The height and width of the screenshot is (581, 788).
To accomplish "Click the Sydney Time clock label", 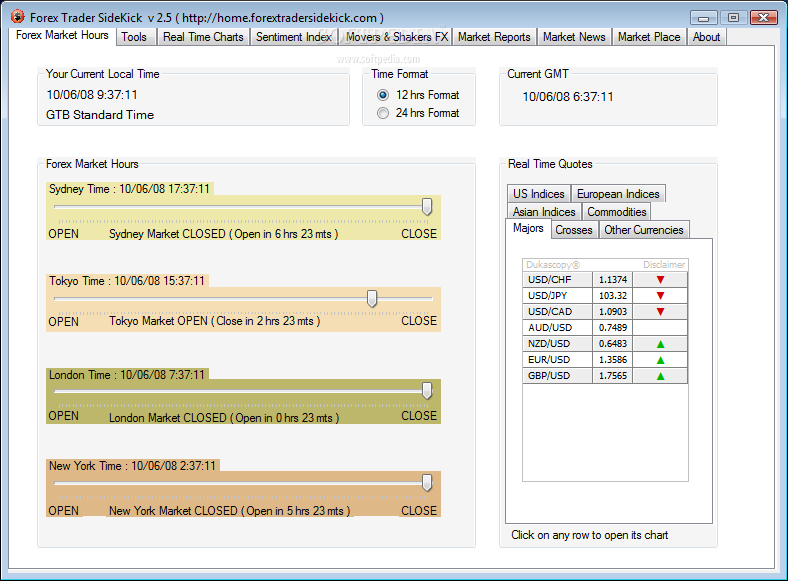I will pos(129,189).
